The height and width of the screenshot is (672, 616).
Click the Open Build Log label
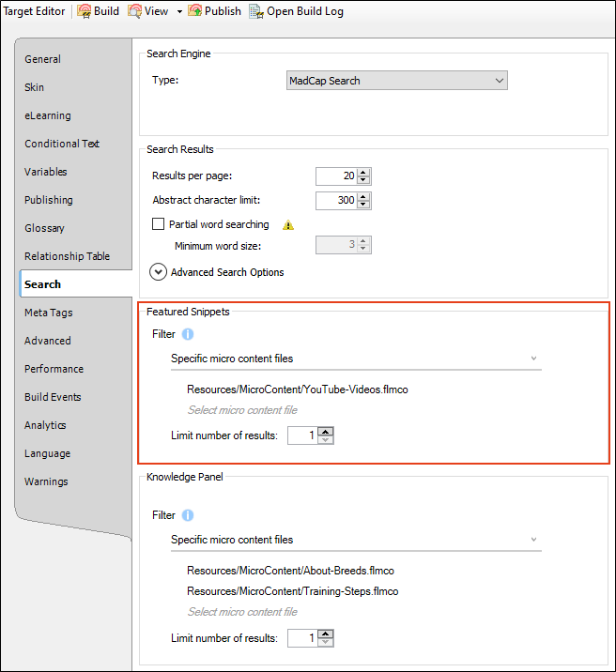305,11
